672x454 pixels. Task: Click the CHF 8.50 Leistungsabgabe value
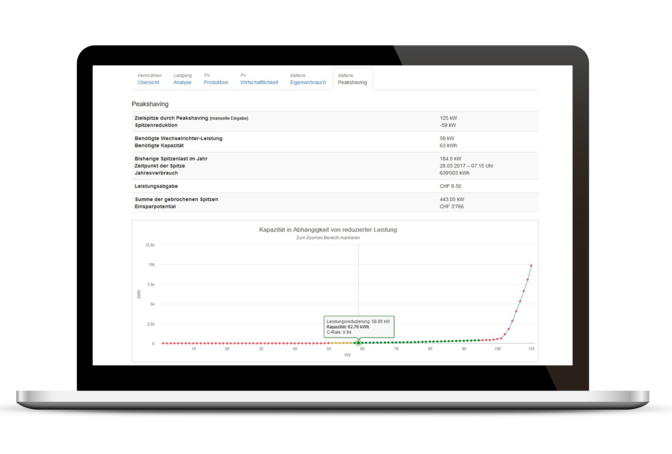tap(451, 184)
